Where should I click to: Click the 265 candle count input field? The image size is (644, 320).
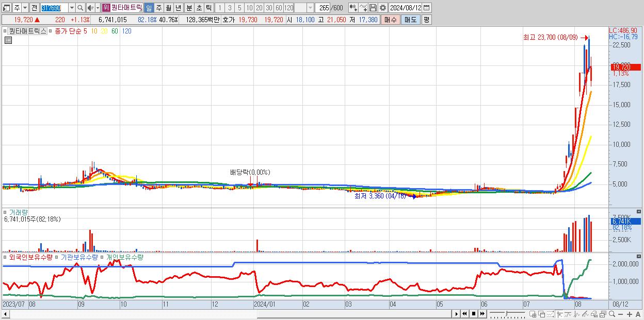(323, 8)
